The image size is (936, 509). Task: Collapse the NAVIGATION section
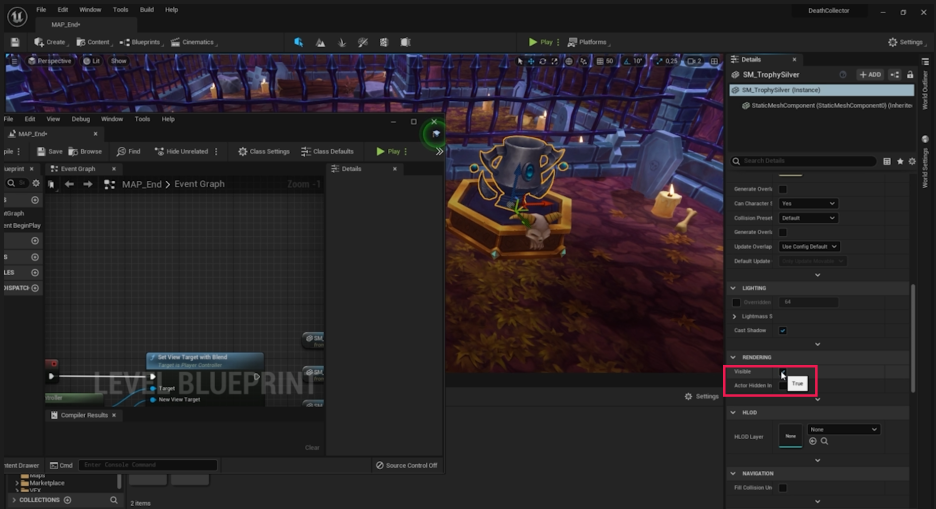tap(734, 473)
